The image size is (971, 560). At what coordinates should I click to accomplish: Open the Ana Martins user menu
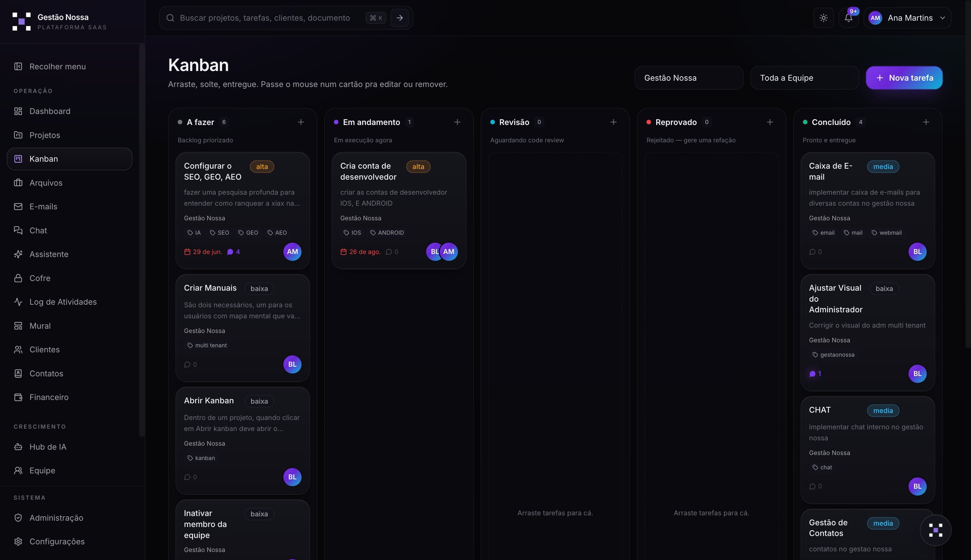907,18
